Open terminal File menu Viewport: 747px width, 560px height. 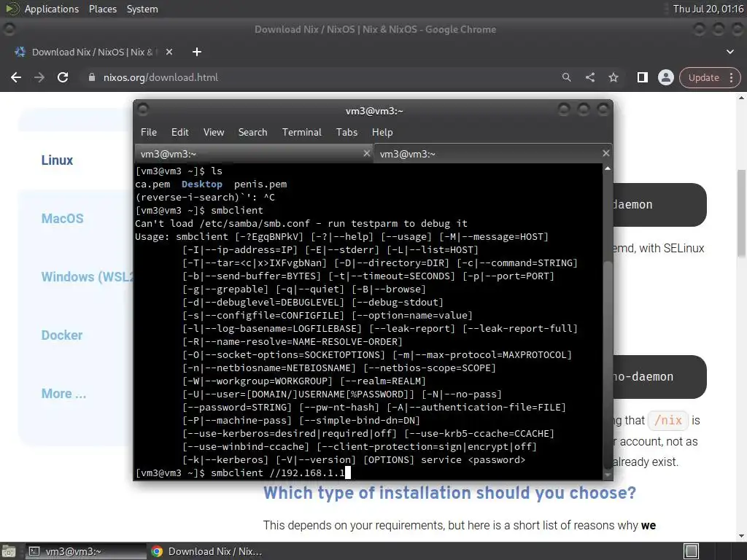tap(149, 133)
